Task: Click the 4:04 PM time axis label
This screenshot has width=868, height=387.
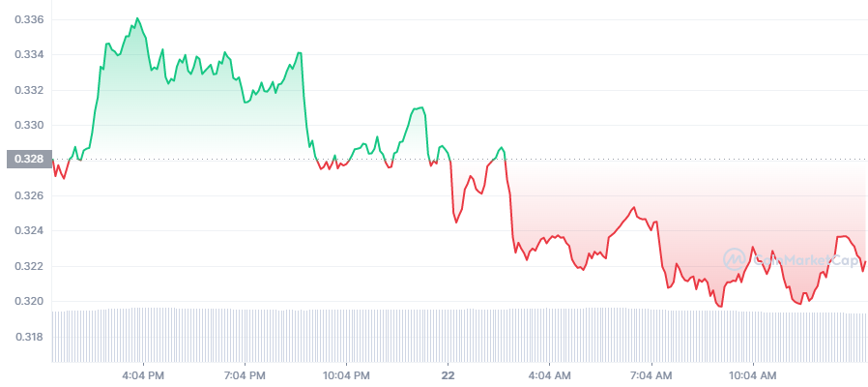Action: tap(143, 376)
